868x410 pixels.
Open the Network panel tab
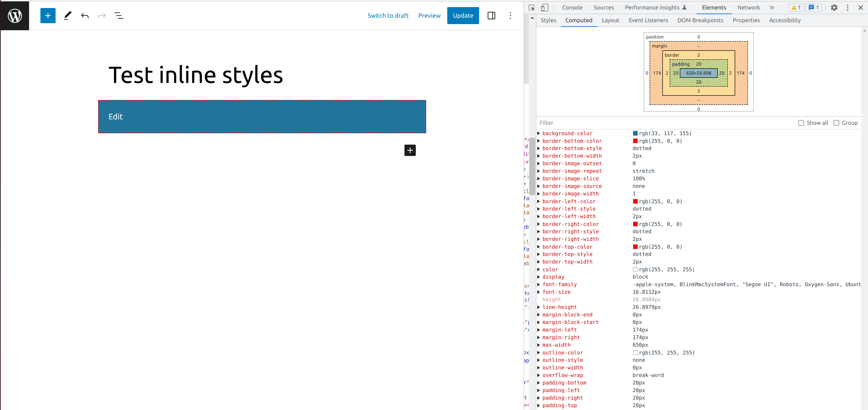tap(748, 7)
